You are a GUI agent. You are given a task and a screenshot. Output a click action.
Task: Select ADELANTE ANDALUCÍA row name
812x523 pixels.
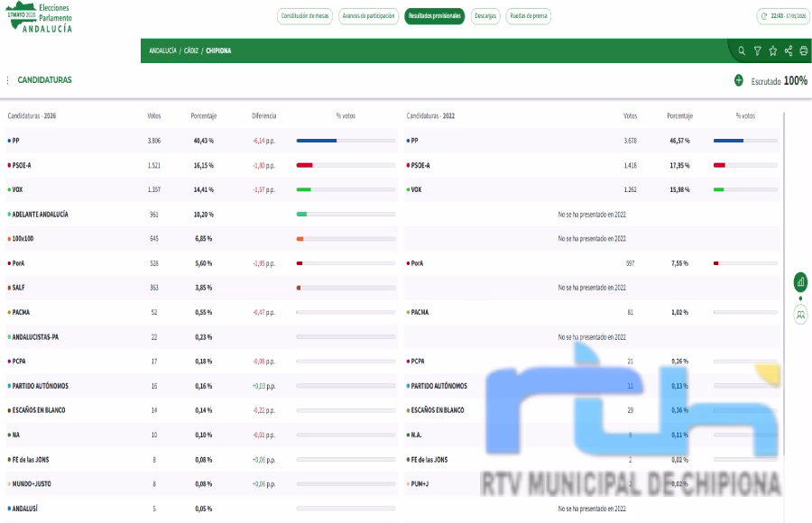pos(40,215)
